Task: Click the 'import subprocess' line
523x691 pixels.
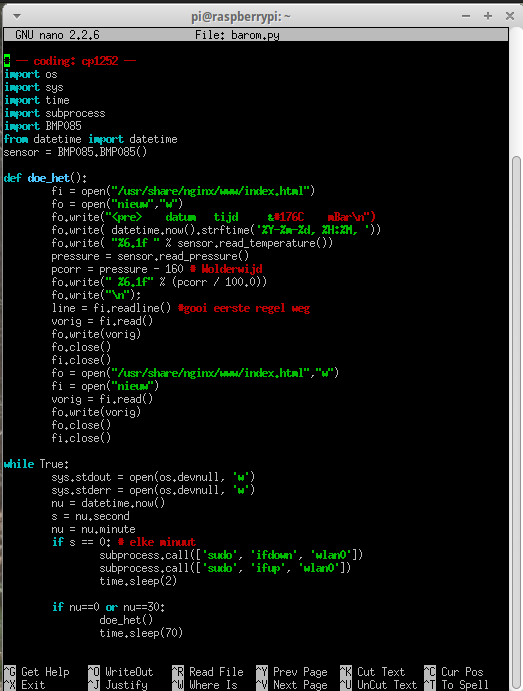Action: [x=55, y=113]
